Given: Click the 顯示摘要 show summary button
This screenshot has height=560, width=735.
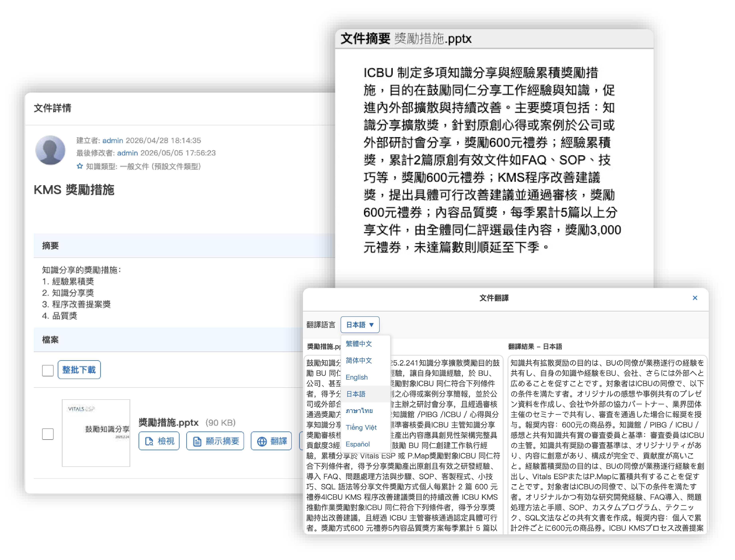Looking at the screenshot, I should pos(215,441).
